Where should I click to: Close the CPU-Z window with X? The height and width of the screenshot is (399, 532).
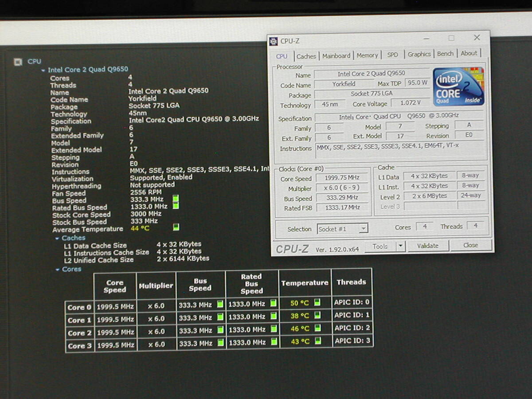(x=477, y=38)
